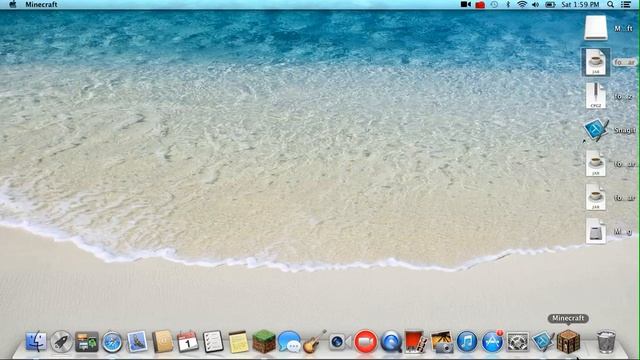Open Messages speech bubble icon in dock
640x360 pixels.
[289, 342]
